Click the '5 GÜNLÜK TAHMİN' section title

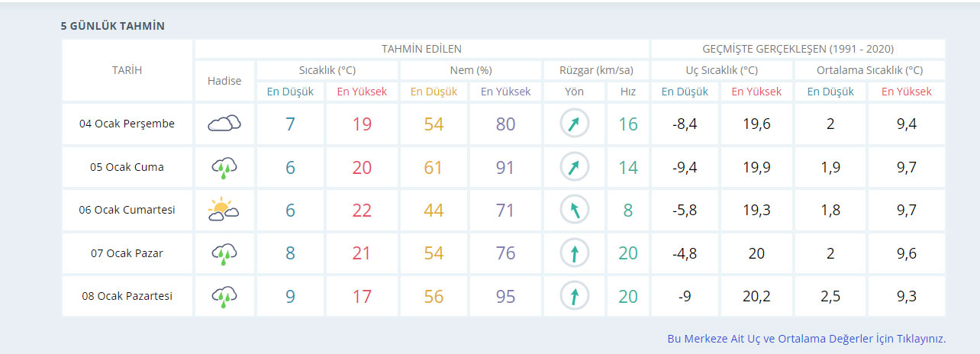[113, 26]
